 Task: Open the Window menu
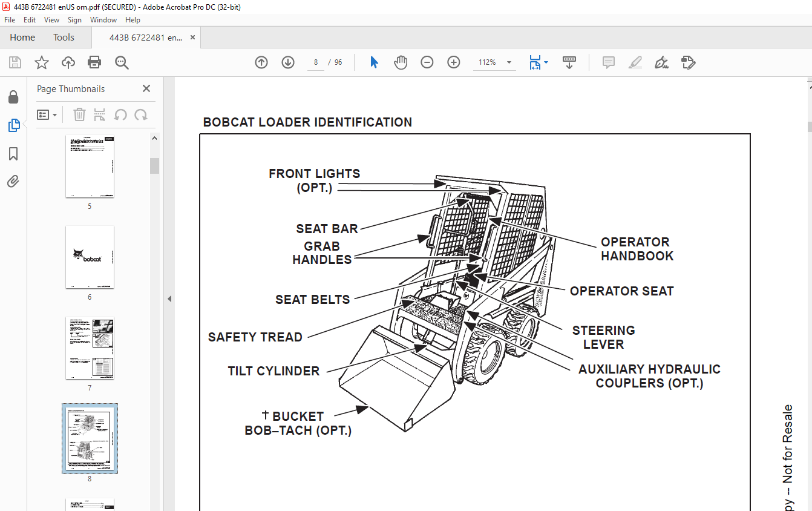point(103,20)
